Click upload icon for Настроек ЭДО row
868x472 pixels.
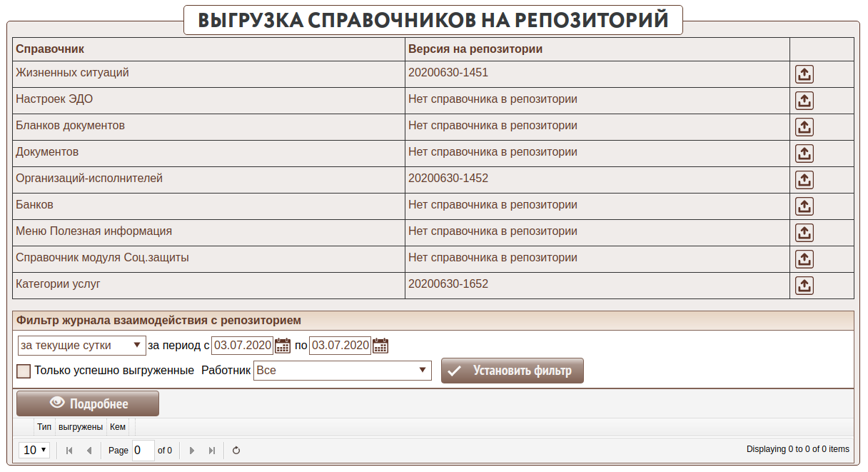pyautogui.click(x=804, y=101)
